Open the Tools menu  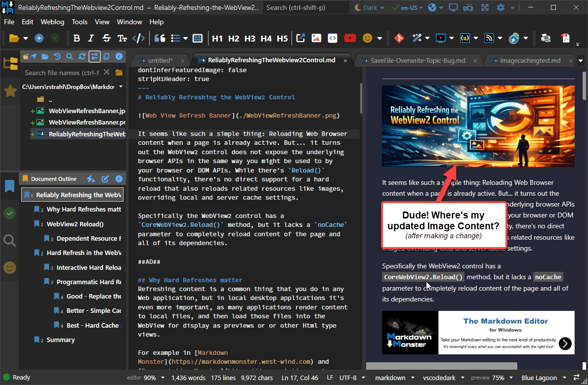click(x=80, y=22)
